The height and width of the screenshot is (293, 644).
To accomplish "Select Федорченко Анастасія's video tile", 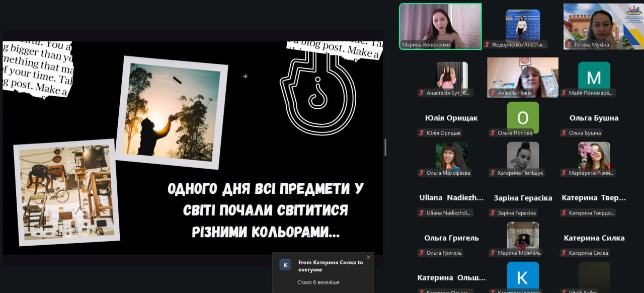I will pos(523,25).
